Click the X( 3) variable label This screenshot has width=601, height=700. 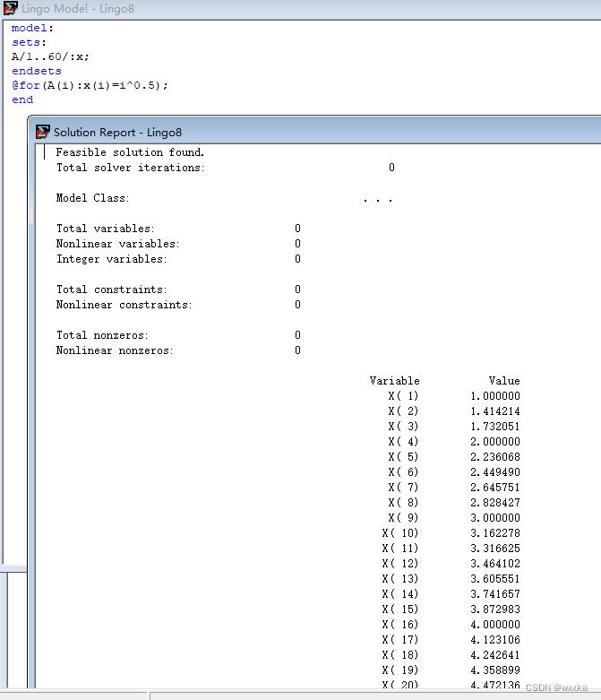point(403,427)
